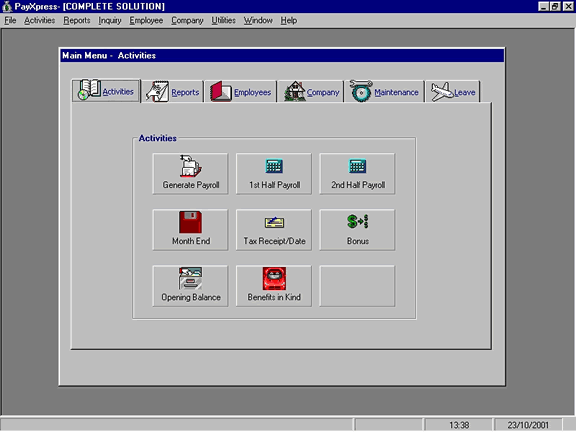The height and width of the screenshot is (432, 576).
Task: Open the Inquiry menu
Action: pos(110,21)
